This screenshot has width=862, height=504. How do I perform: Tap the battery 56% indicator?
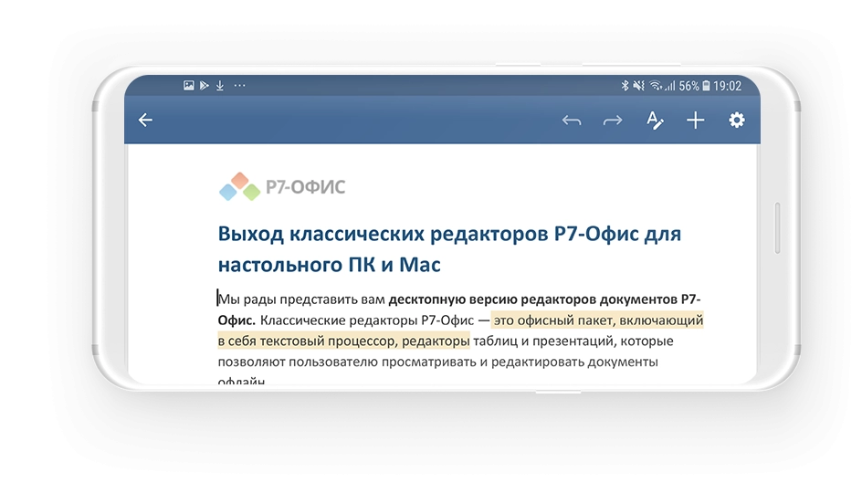694,86
